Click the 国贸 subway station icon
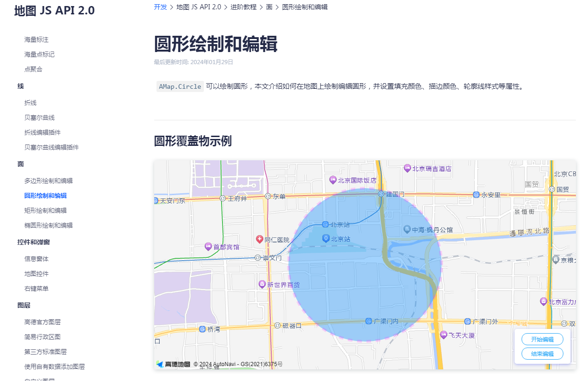Screen dimensions: 588x381 tap(552, 189)
